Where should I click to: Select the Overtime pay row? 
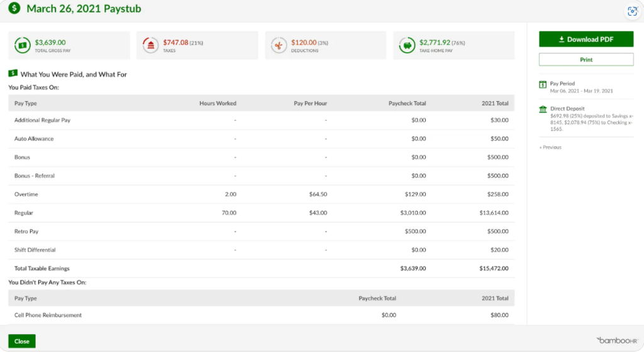(261, 194)
